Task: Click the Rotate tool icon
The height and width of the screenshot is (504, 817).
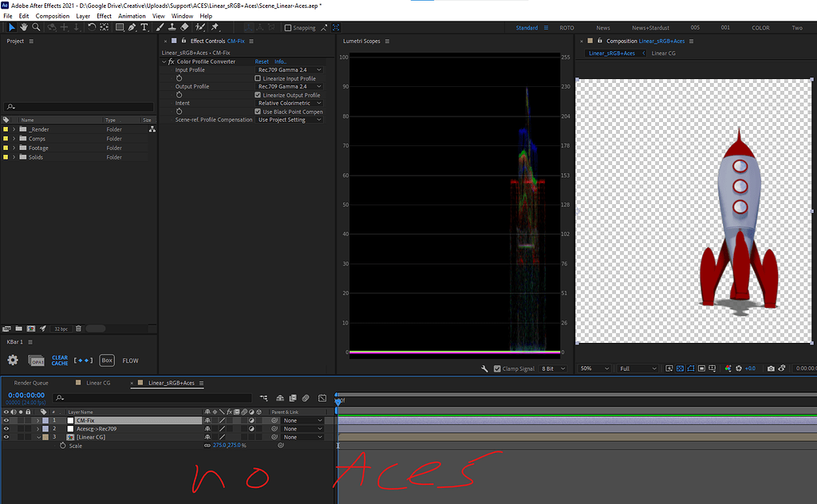Action: 93,27
